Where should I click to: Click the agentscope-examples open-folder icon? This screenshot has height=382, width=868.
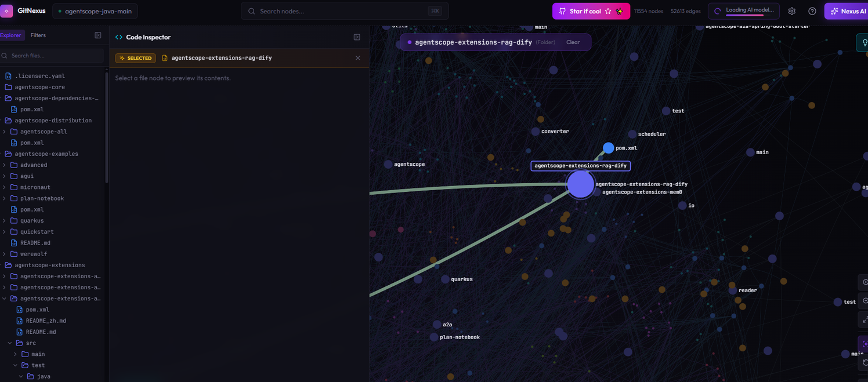click(x=8, y=154)
